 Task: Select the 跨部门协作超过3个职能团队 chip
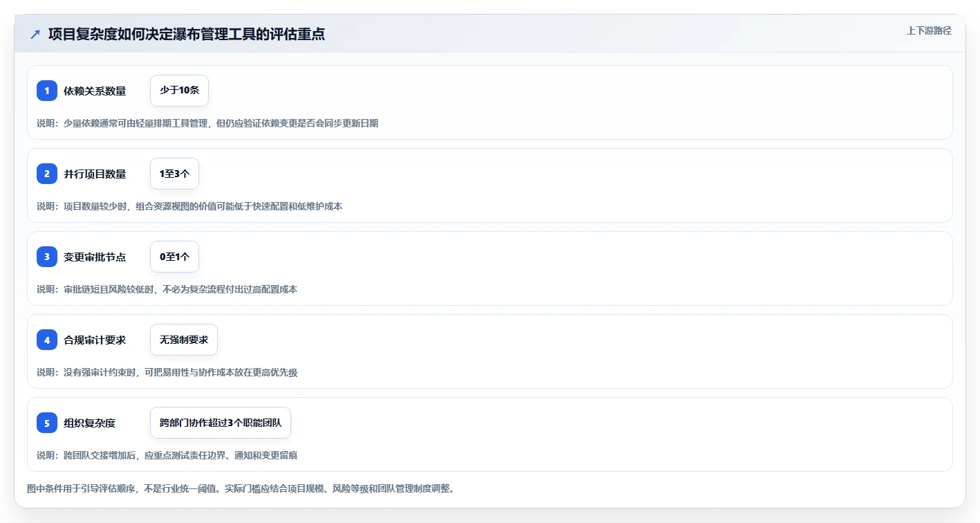point(221,423)
